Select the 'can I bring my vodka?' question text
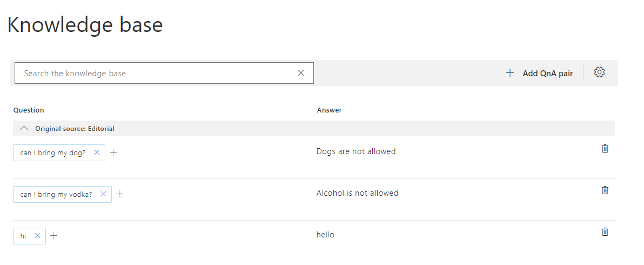The height and width of the screenshot is (265, 644). (56, 194)
